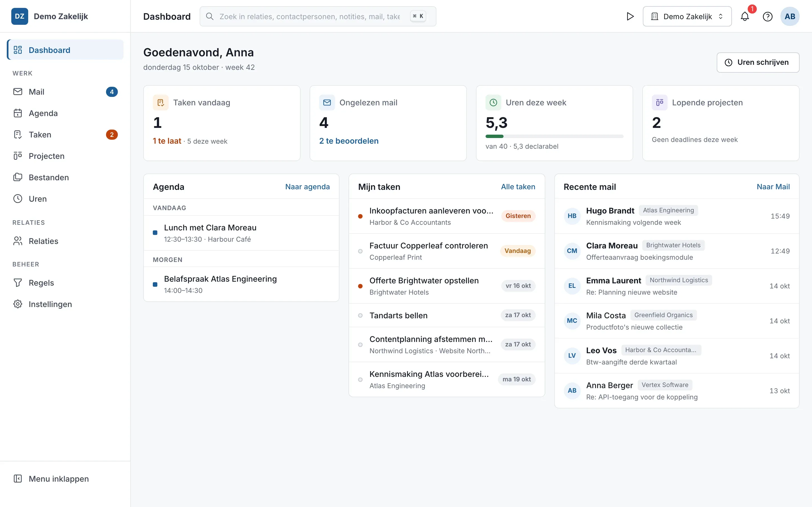Image resolution: width=812 pixels, height=507 pixels.
Task: Open the Demo Zakelijk organization dropdown
Action: (x=687, y=16)
